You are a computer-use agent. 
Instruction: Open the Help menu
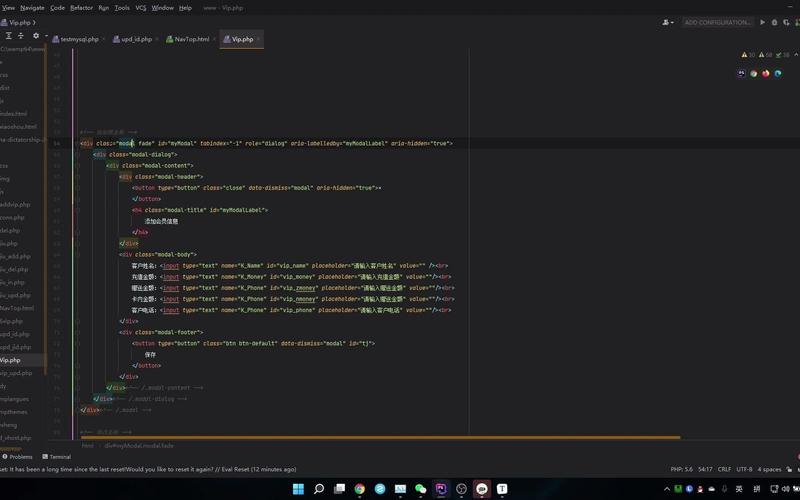point(185,8)
